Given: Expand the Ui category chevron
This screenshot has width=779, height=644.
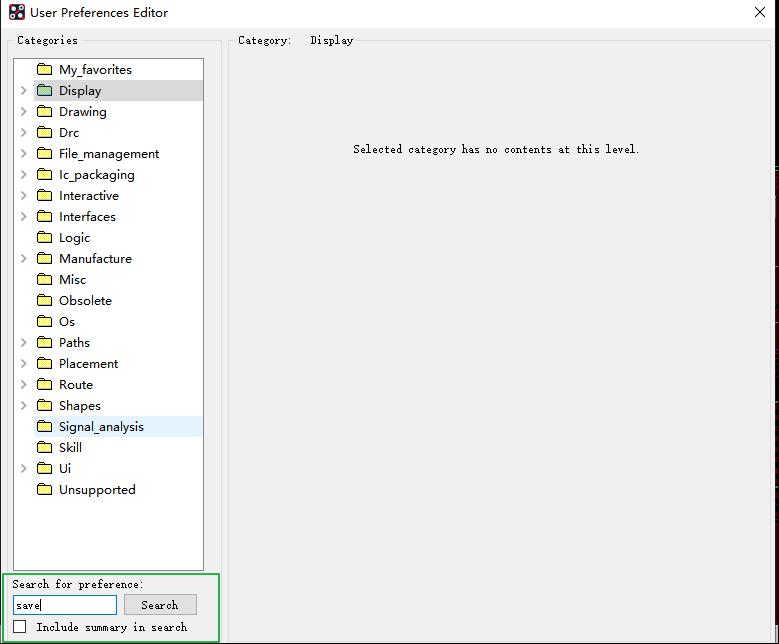Looking at the screenshot, I should (x=24, y=469).
